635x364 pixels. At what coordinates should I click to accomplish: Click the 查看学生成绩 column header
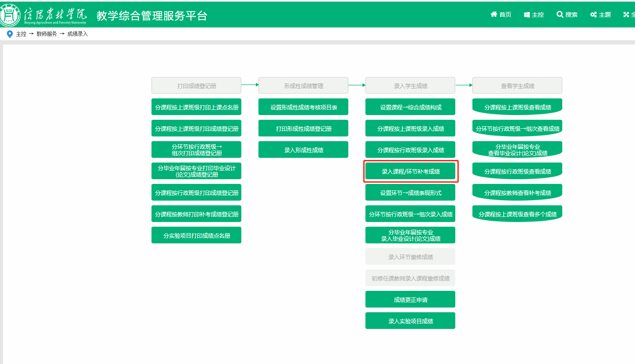tap(517, 86)
